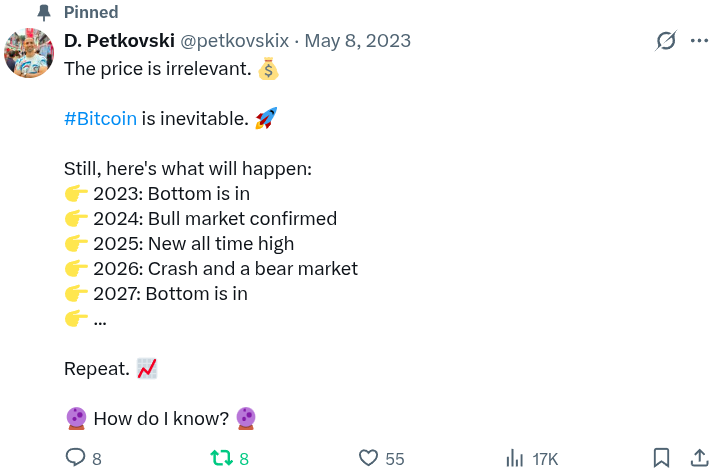This screenshot has height=473, width=717.
Task: Click the "2025: New all time high" line
Action: click(194, 243)
